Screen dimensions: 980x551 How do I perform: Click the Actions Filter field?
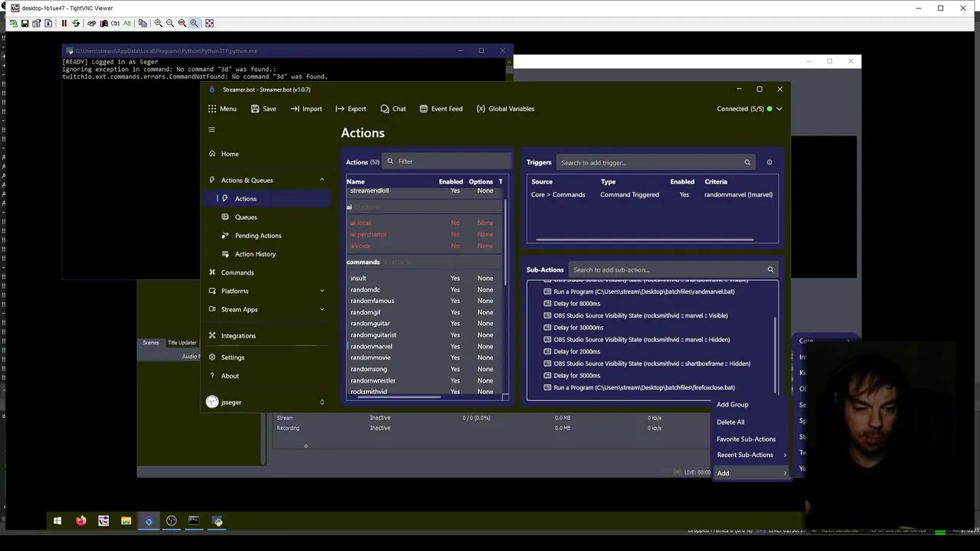coord(447,161)
